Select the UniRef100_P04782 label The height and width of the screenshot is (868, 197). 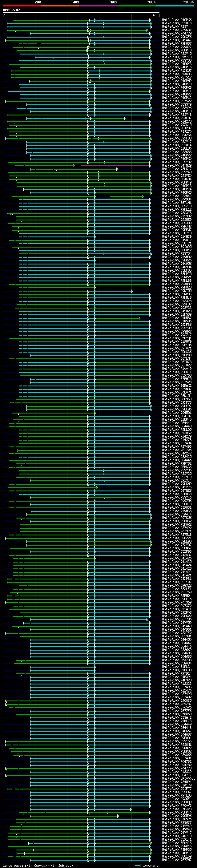(177, 761)
